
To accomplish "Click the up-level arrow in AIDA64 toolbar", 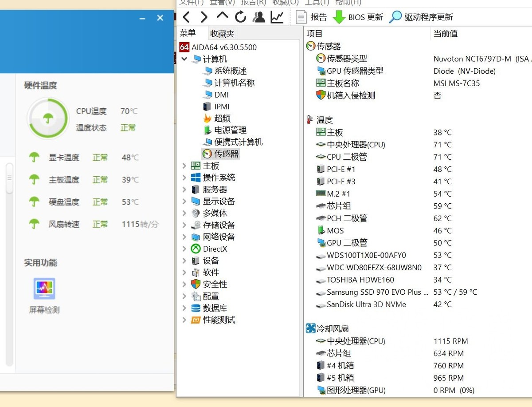I will point(222,16).
